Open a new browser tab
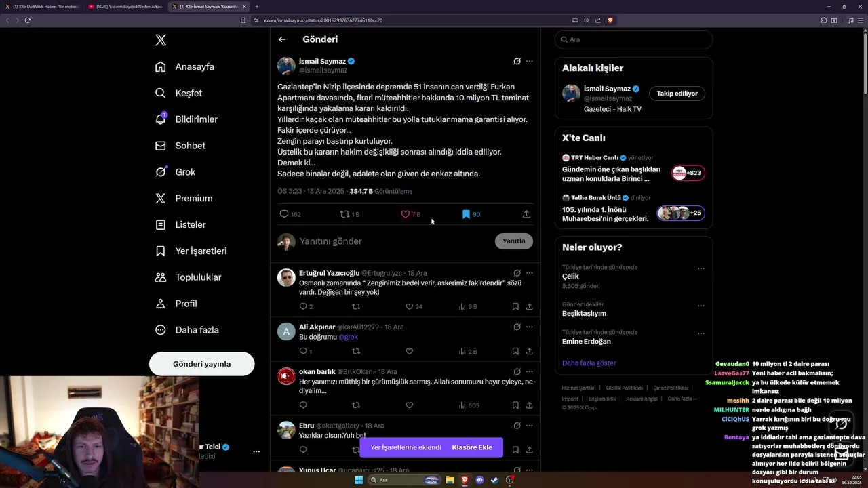868x488 pixels. [x=257, y=7]
